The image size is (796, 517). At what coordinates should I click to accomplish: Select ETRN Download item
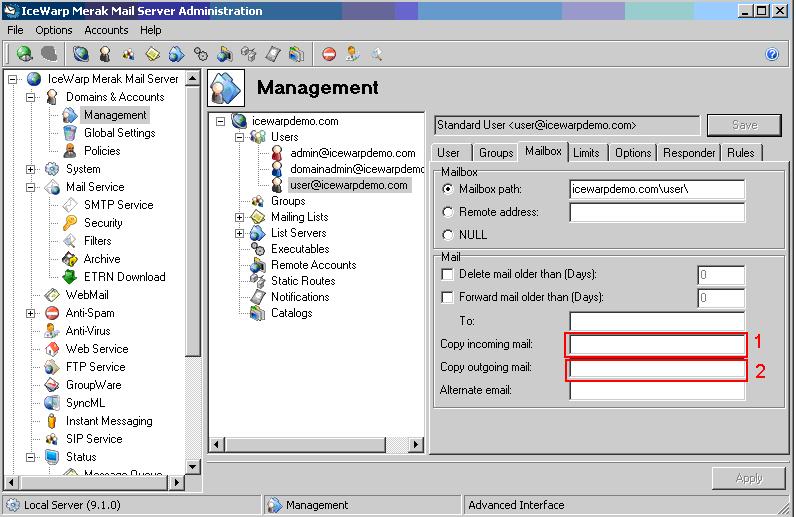[124, 277]
